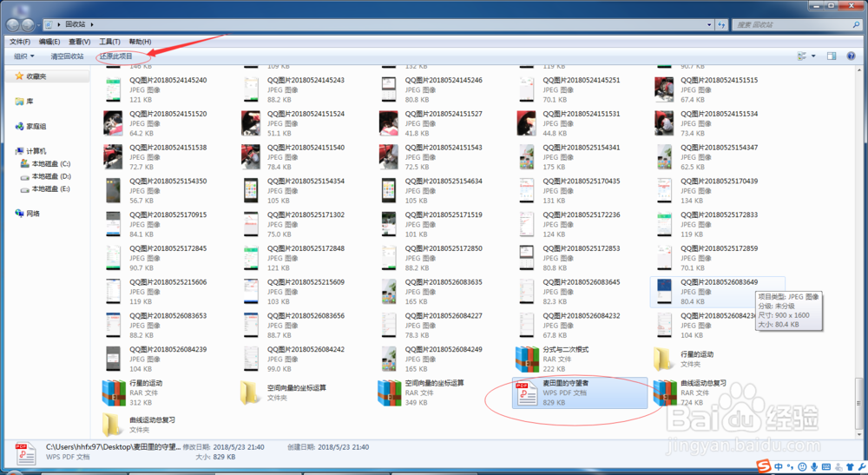Click file name QQ图片20180526084239
Image resolution: width=868 pixels, height=475 pixels.
pos(168,350)
